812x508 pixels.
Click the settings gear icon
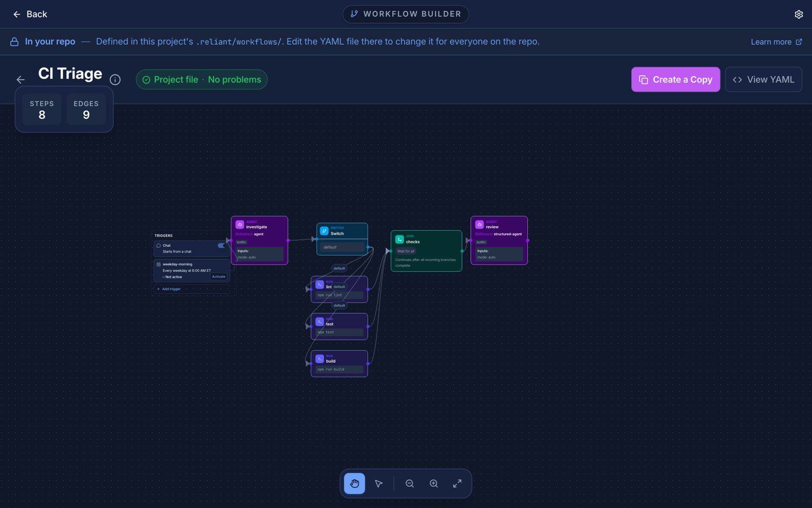tap(798, 14)
